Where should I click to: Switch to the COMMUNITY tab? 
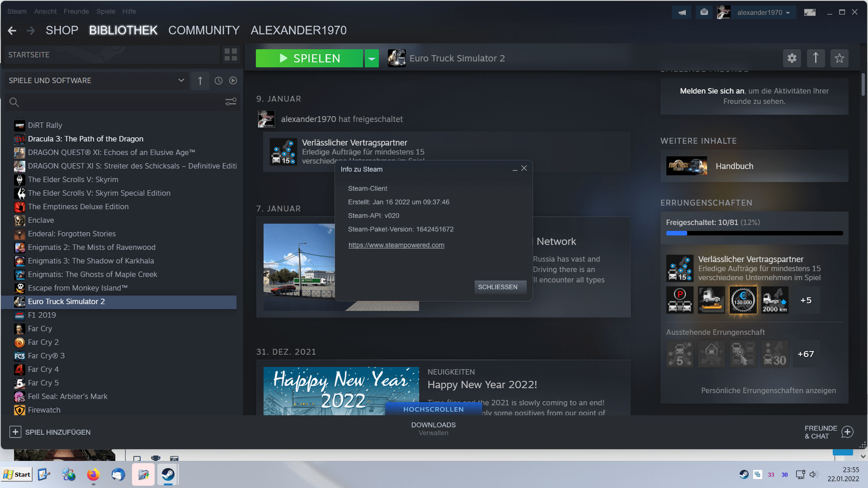coord(204,30)
